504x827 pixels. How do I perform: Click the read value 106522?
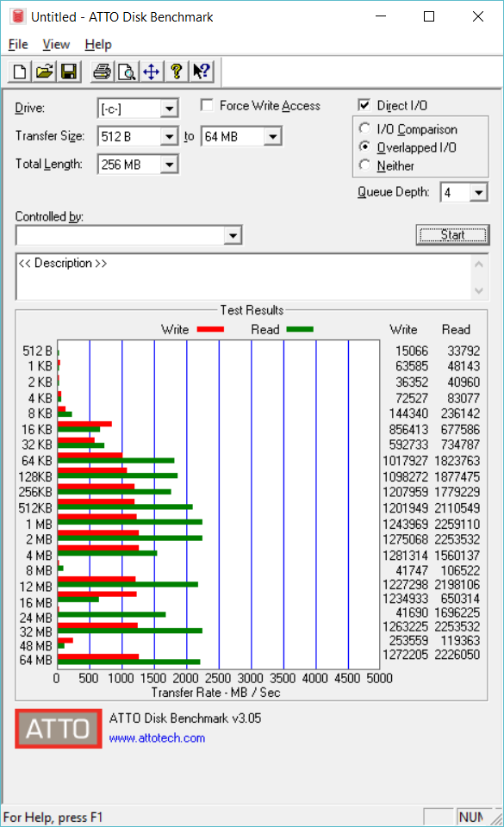[460, 570]
